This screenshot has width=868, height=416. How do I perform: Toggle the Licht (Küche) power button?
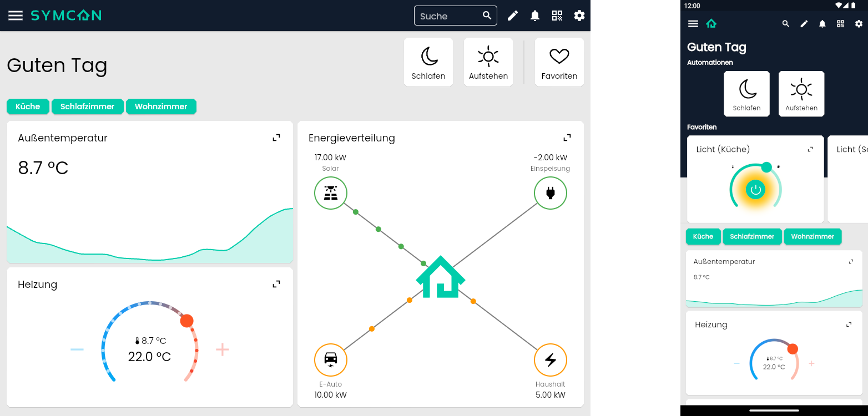(755, 190)
